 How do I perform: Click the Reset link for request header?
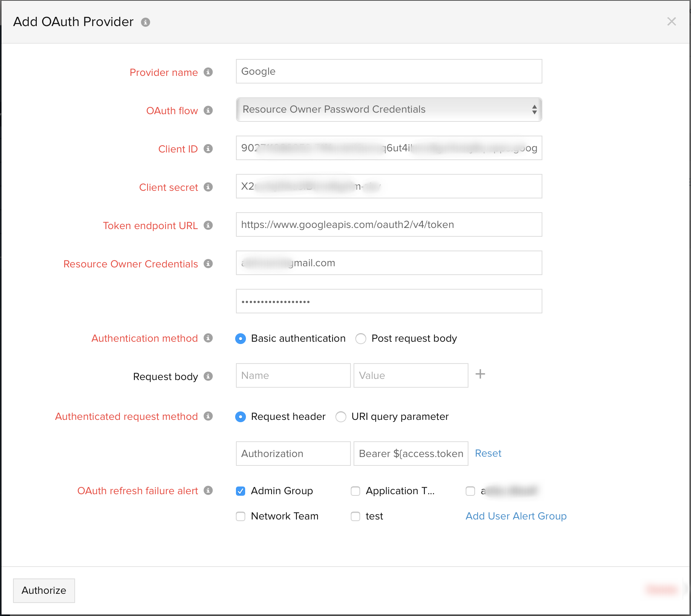tap(488, 453)
